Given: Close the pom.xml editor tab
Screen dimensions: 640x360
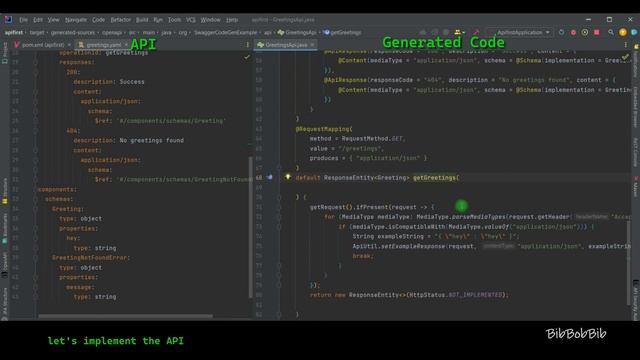Looking at the screenshot, I should 69,45.
